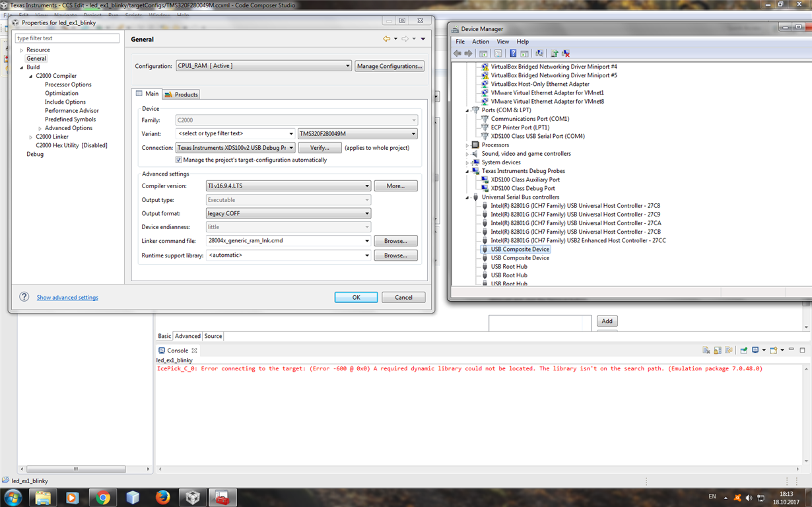Open the Configuration dropdown CPU1_RAM
812x507 pixels.
click(x=263, y=66)
